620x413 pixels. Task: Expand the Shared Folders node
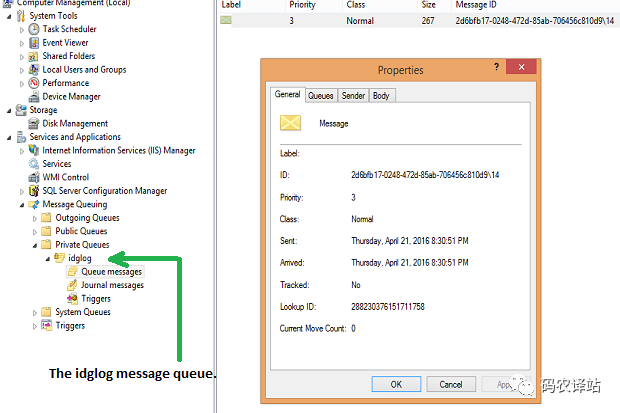[x=22, y=57]
